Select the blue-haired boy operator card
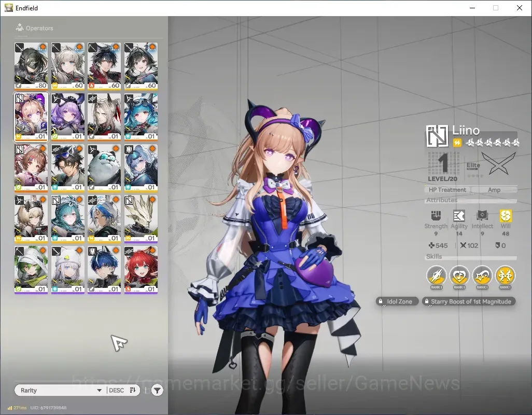The image size is (532, 415). pos(104,269)
